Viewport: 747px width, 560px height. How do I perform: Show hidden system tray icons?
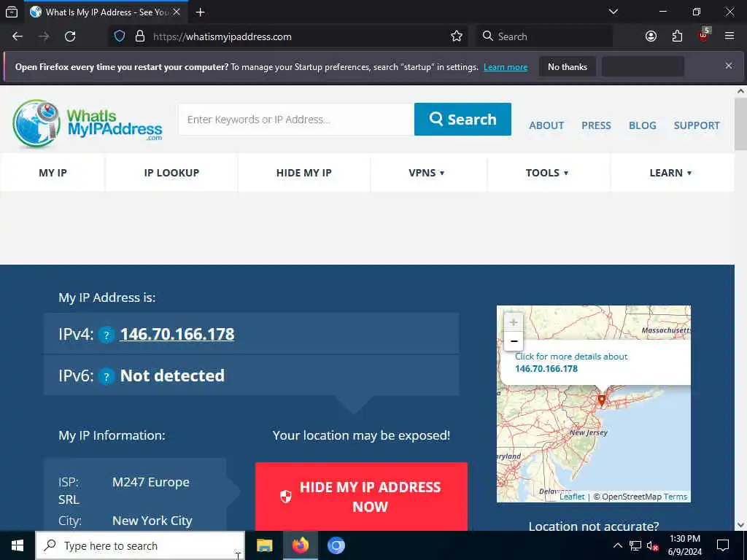coord(617,545)
